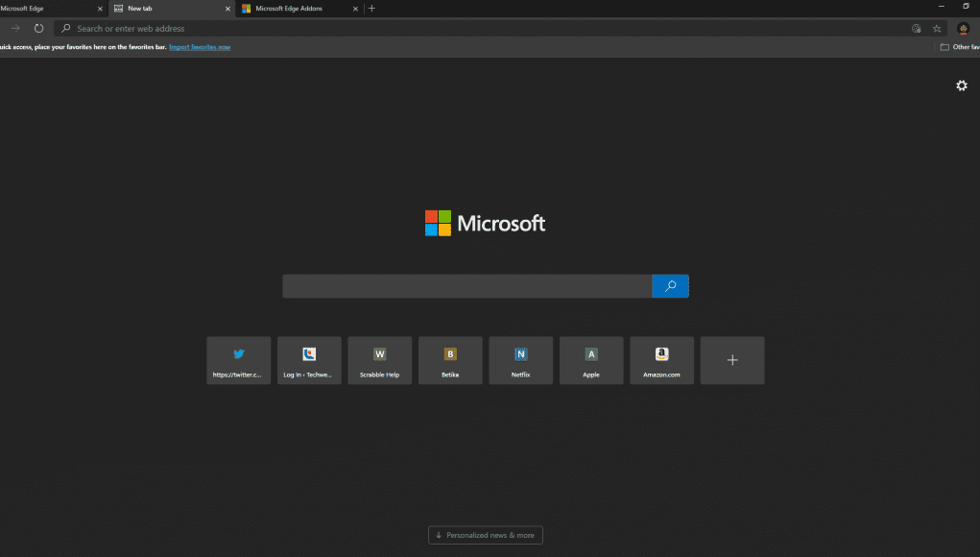Screen dimensions: 980x557
Task: Open the Amazon.com quick link tile
Action: click(x=662, y=360)
